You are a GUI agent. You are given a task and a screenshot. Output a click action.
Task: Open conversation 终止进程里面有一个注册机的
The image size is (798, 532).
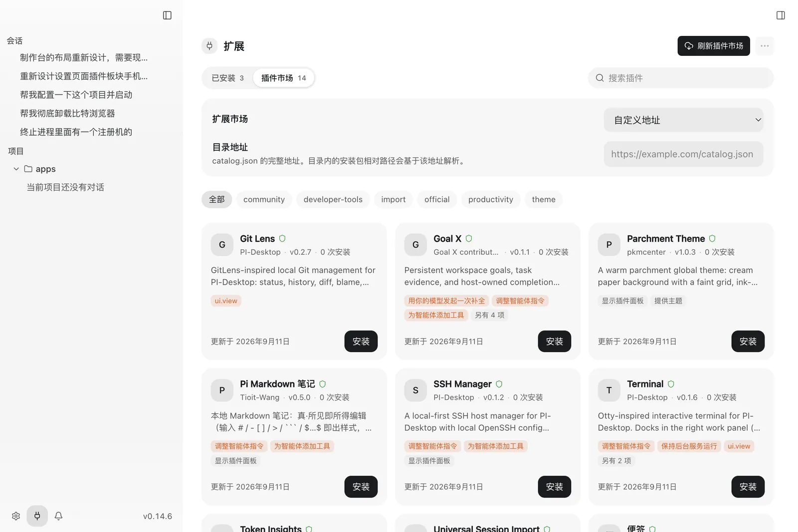pyautogui.click(x=76, y=132)
